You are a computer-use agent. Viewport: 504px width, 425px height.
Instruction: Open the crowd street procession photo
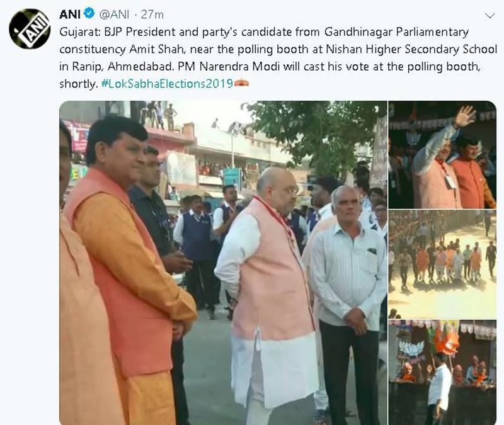click(x=442, y=264)
